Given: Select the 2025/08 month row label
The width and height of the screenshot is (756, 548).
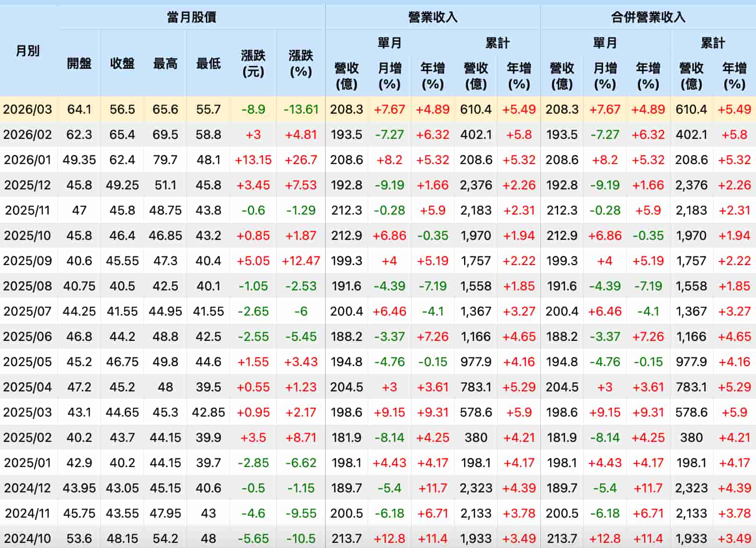Looking at the screenshot, I should tap(28, 286).
